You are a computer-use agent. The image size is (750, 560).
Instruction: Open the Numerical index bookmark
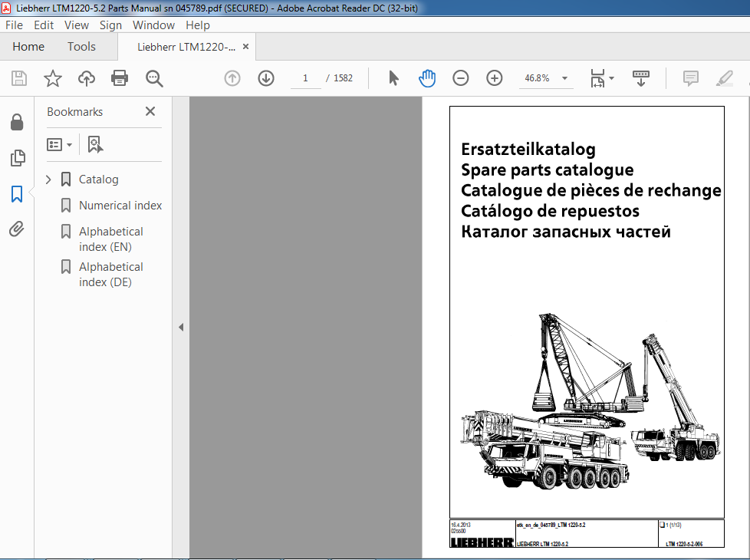coord(120,206)
